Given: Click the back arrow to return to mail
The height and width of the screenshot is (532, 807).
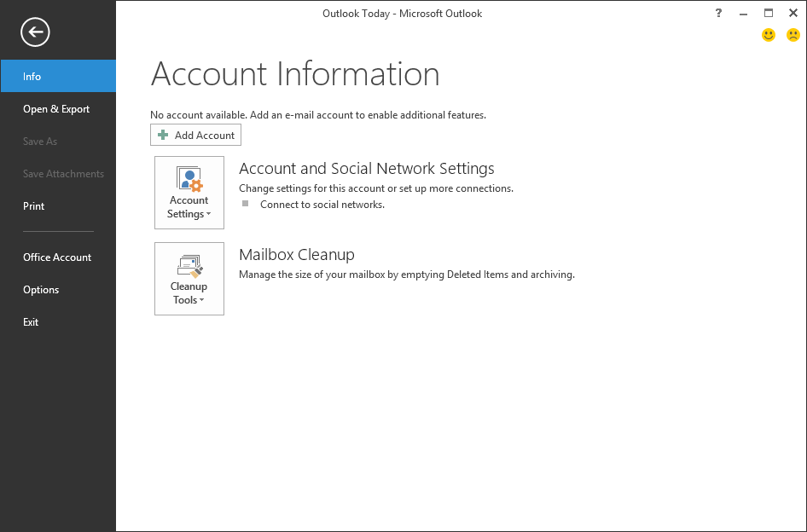Looking at the screenshot, I should tap(36, 32).
